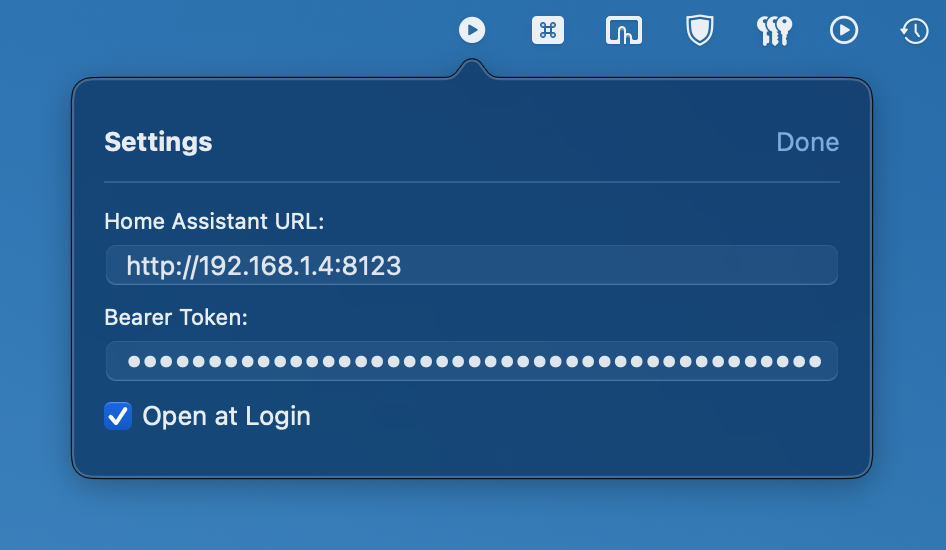
Task: Click the "Bearer Token:" label
Action: (x=176, y=317)
